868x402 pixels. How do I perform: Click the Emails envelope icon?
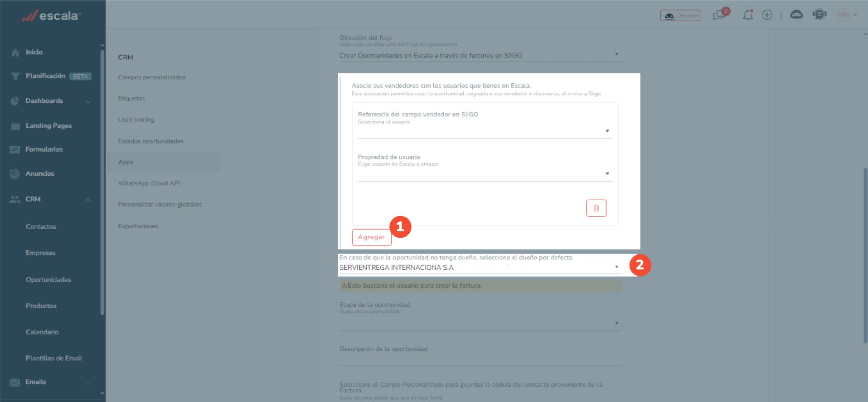point(15,383)
